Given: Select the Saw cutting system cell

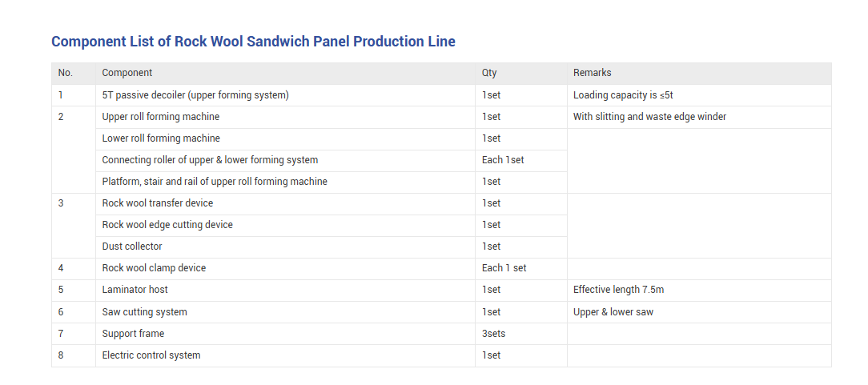Looking at the screenshot, I should point(145,312).
